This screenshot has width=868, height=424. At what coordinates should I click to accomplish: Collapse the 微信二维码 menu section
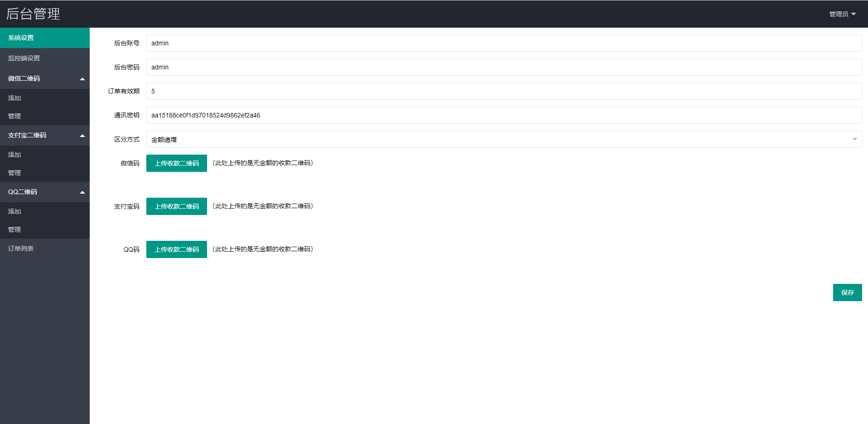44,78
